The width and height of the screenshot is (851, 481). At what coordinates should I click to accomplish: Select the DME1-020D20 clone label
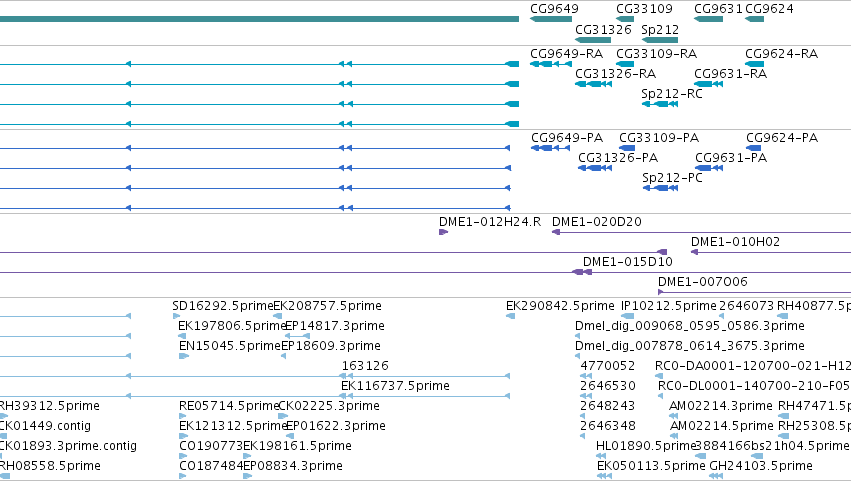coord(596,221)
